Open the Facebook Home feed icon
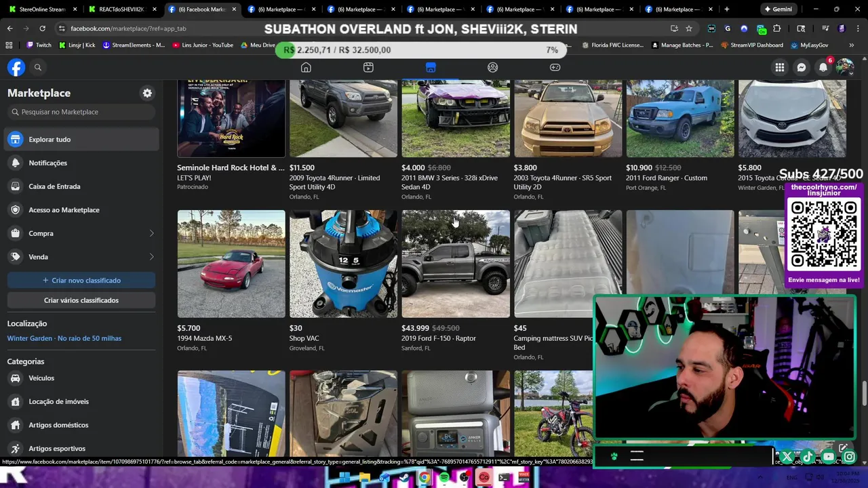Image resolution: width=868 pixels, height=488 pixels. [x=306, y=67]
